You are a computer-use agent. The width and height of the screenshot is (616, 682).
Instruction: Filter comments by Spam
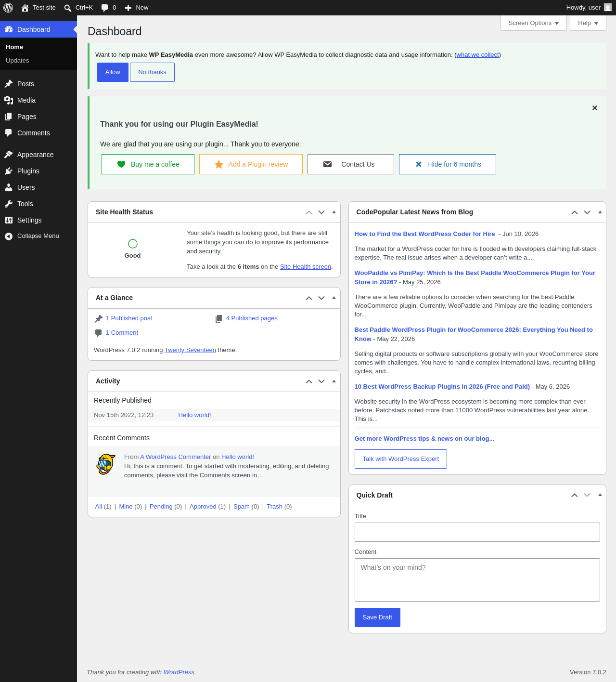pos(242,507)
